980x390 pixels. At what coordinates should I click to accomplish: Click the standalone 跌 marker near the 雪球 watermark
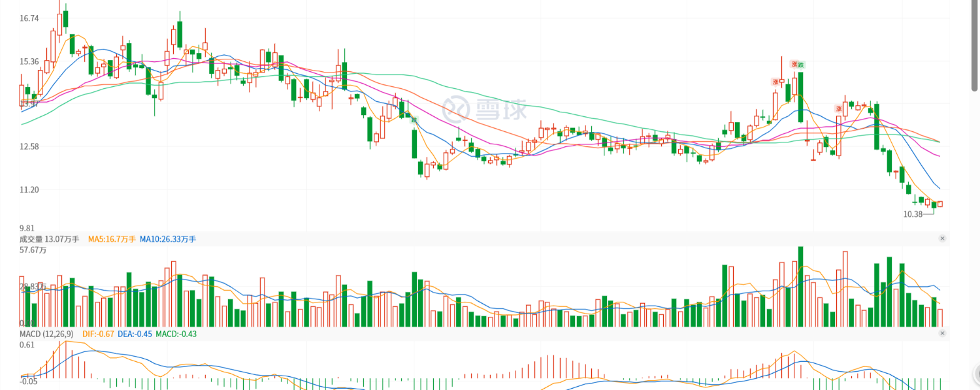(x=414, y=120)
